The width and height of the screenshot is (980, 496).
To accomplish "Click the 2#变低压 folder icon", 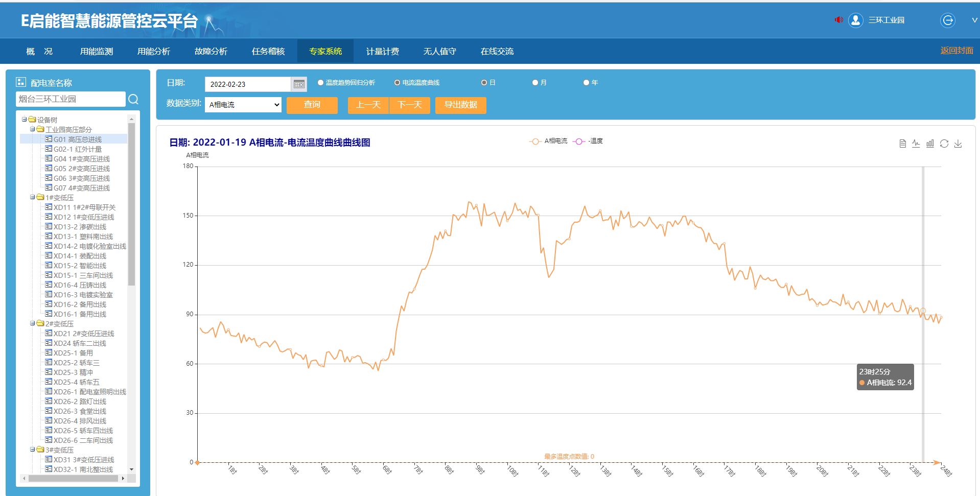I will (x=40, y=323).
